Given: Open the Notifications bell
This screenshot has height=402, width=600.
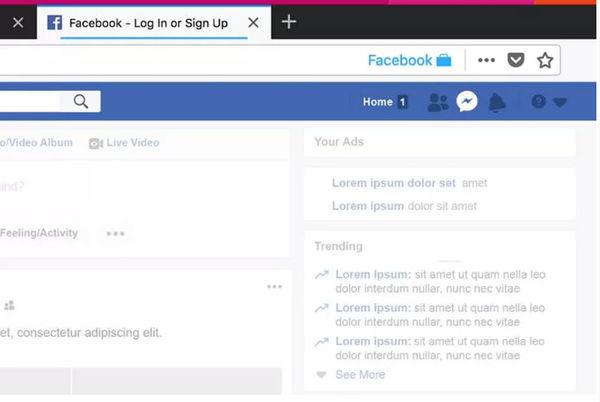Looking at the screenshot, I should coord(497,103).
